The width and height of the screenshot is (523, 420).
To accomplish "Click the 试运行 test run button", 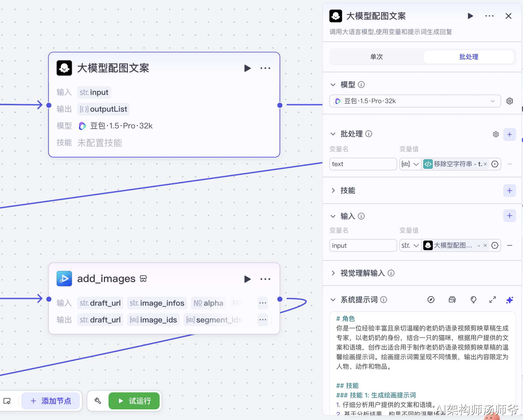I will click(x=134, y=401).
